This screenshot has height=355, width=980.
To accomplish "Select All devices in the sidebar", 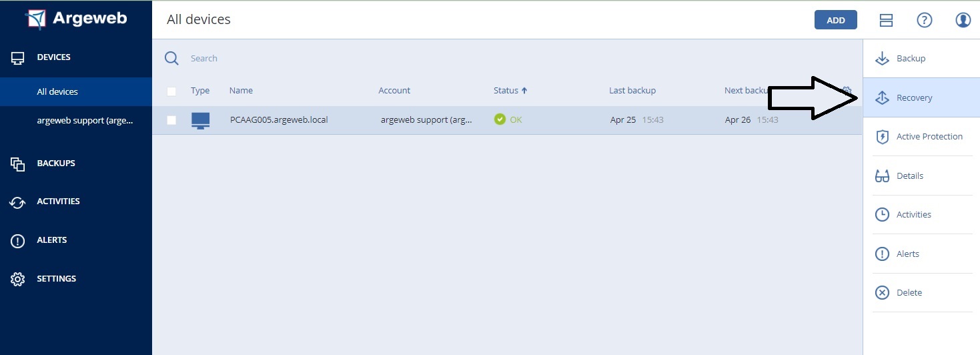I will (x=76, y=92).
